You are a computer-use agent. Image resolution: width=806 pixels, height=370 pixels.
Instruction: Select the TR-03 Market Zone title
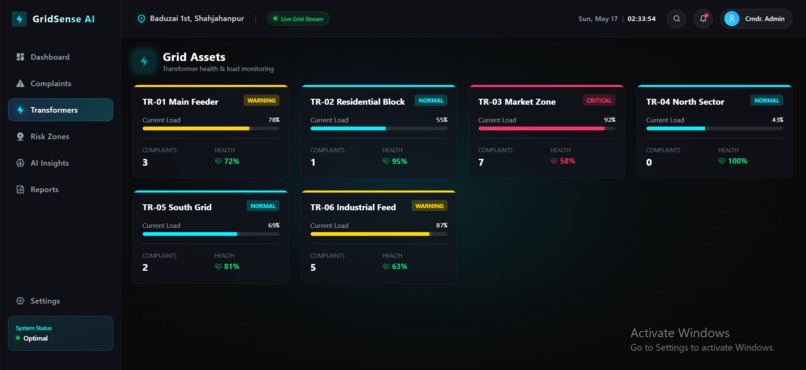(517, 102)
